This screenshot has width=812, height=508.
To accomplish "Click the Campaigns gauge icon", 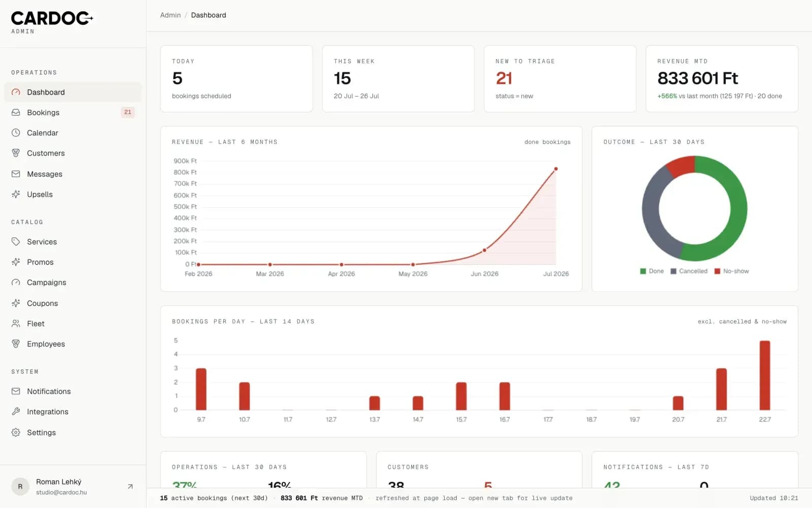I will 16,282.
